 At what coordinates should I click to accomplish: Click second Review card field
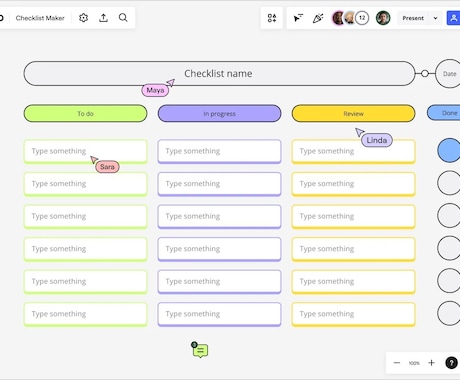point(353,184)
